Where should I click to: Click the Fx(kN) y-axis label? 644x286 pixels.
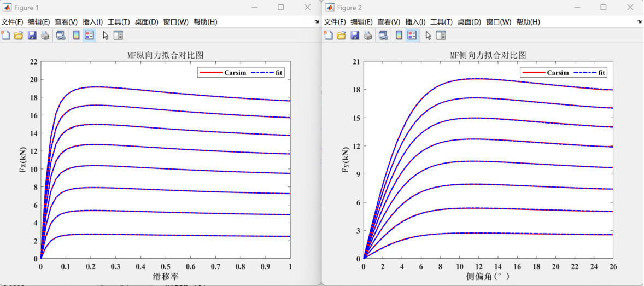(24, 160)
